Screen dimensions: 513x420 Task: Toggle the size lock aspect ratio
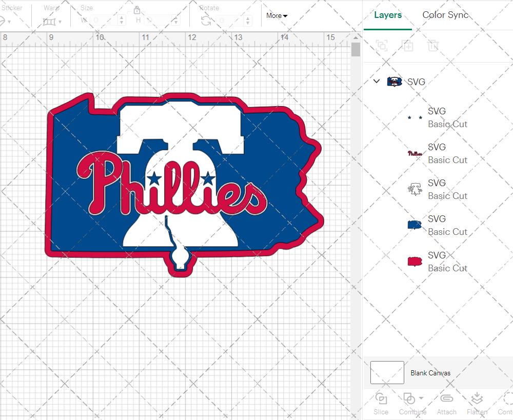coord(137,10)
